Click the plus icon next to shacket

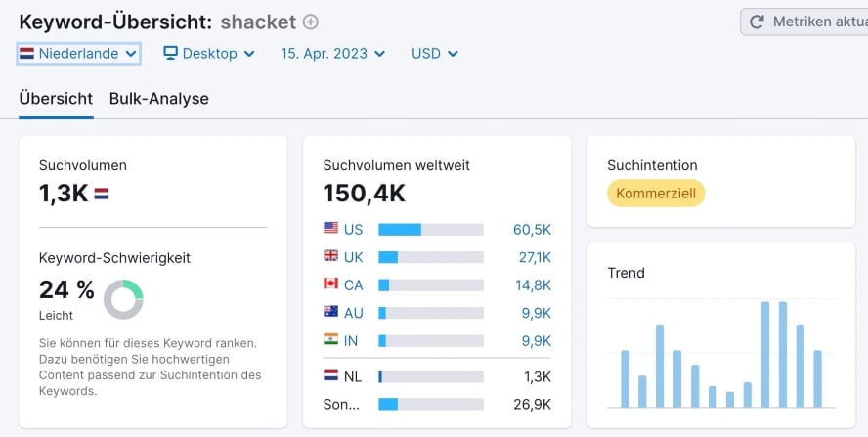[x=311, y=22]
